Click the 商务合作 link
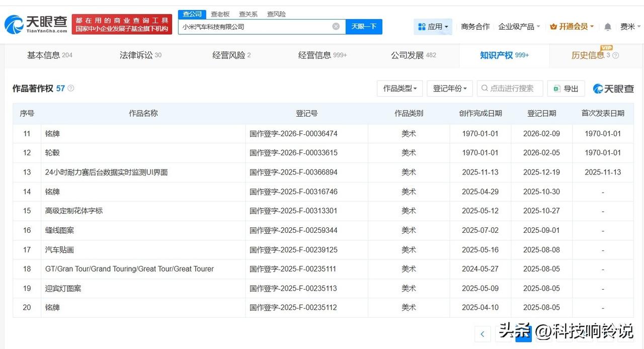Image resolution: width=644 pixels, height=349 pixels. tap(475, 27)
